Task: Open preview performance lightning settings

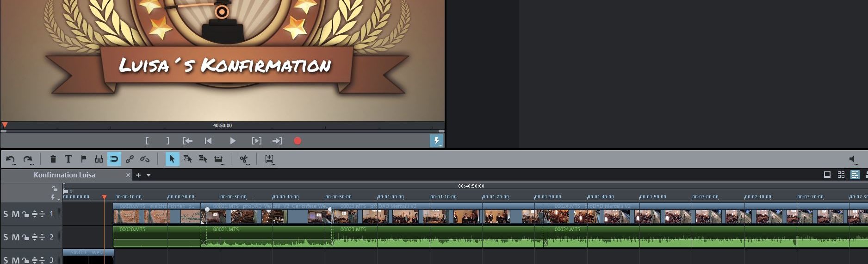Action: coord(436,141)
